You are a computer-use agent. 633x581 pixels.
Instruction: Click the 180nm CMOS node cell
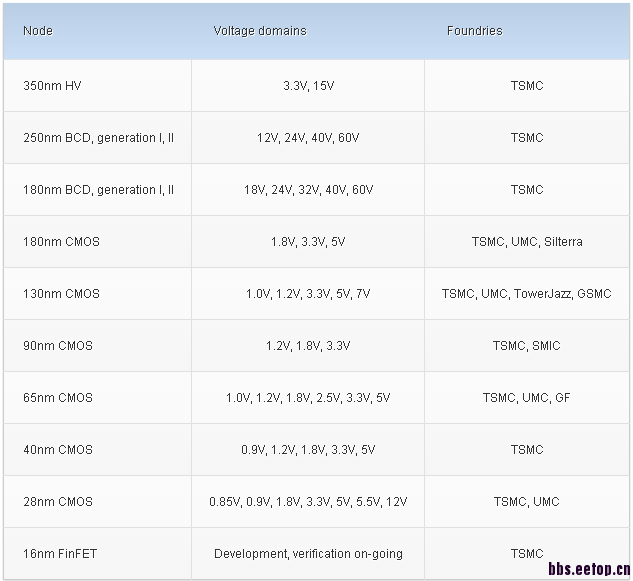pyautogui.click(x=61, y=242)
